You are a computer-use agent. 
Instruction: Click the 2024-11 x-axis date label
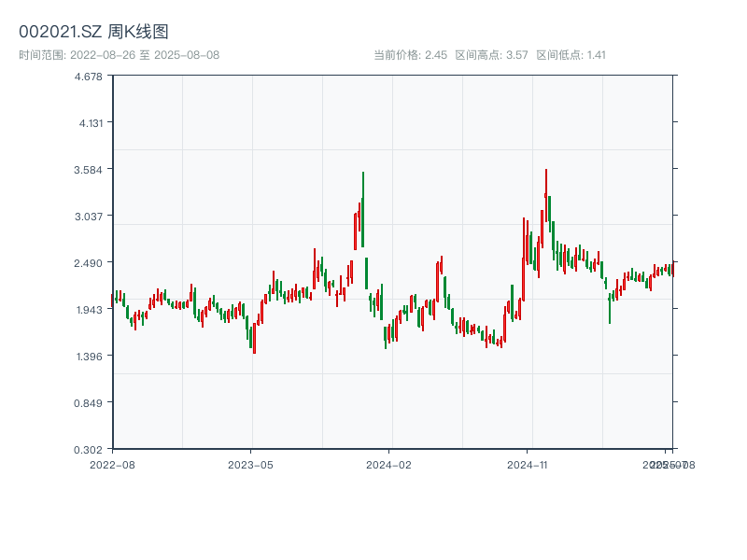click(528, 464)
